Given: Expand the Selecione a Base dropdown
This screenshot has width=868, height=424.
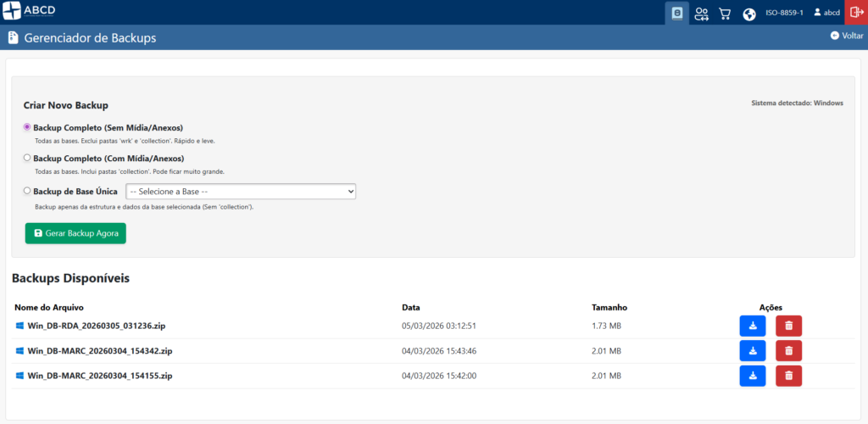Looking at the screenshot, I should (241, 192).
